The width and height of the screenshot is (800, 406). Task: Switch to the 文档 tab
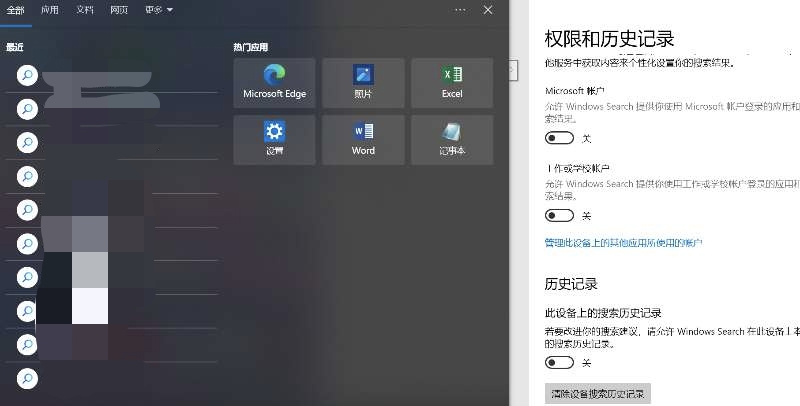coord(85,10)
